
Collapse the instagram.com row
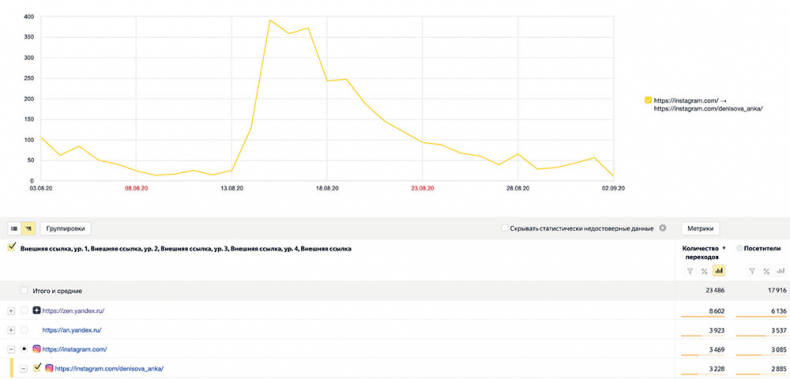coord(11,349)
